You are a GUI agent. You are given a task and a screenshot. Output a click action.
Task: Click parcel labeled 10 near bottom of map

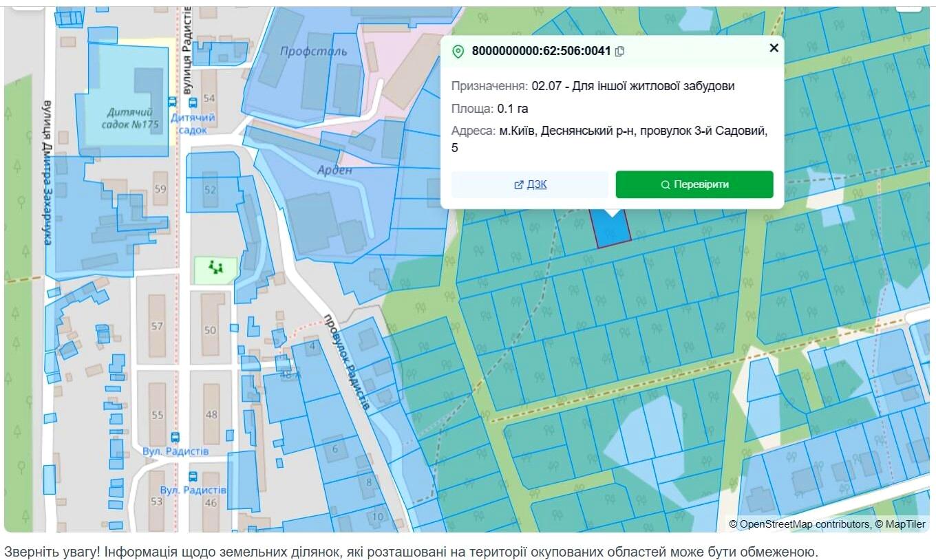tap(377, 516)
